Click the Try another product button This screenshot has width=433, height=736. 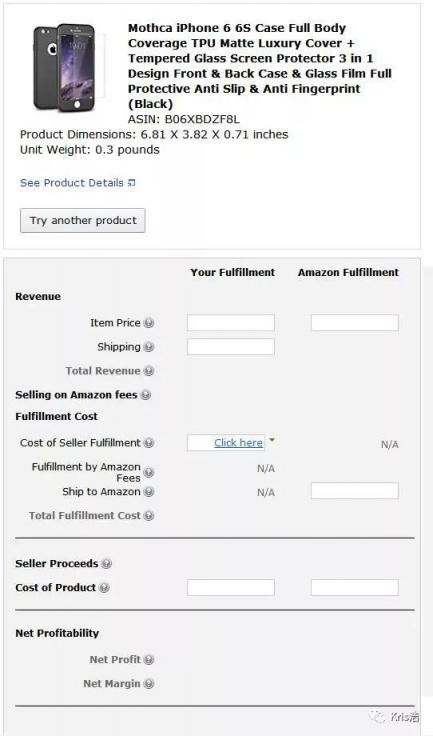tap(83, 221)
